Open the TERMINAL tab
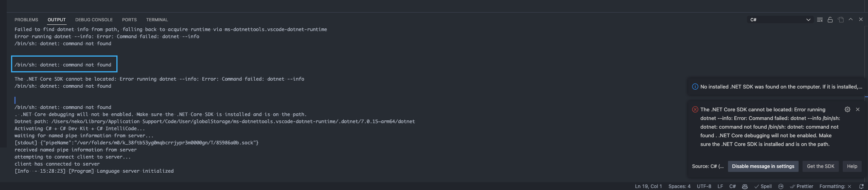This screenshot has width=868, height=190. [157, 20]
